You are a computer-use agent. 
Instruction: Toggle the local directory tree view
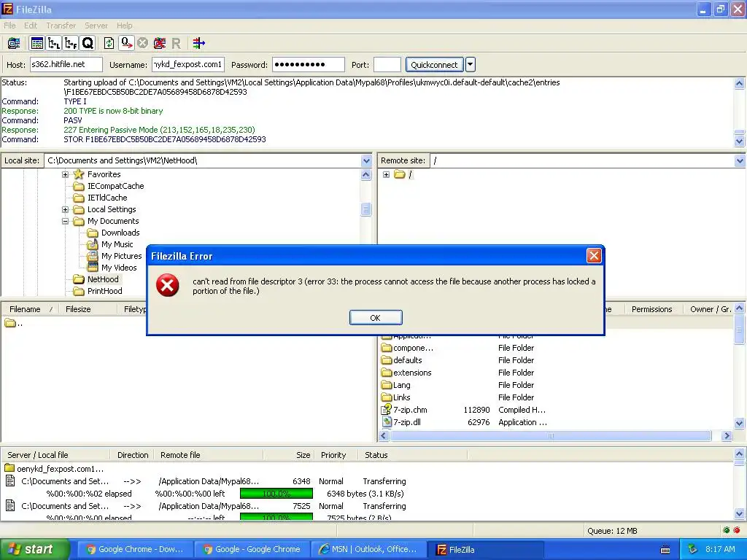54,43
